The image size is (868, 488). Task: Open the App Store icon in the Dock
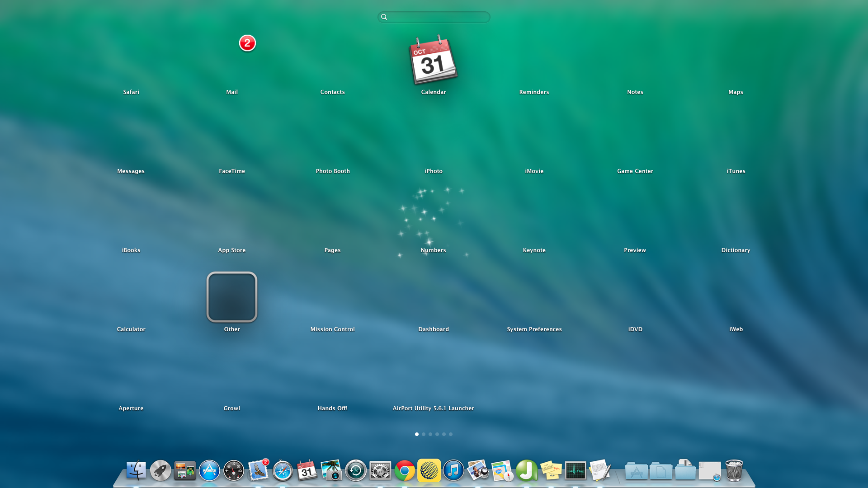pyautogui.click(x=209, y=470)
